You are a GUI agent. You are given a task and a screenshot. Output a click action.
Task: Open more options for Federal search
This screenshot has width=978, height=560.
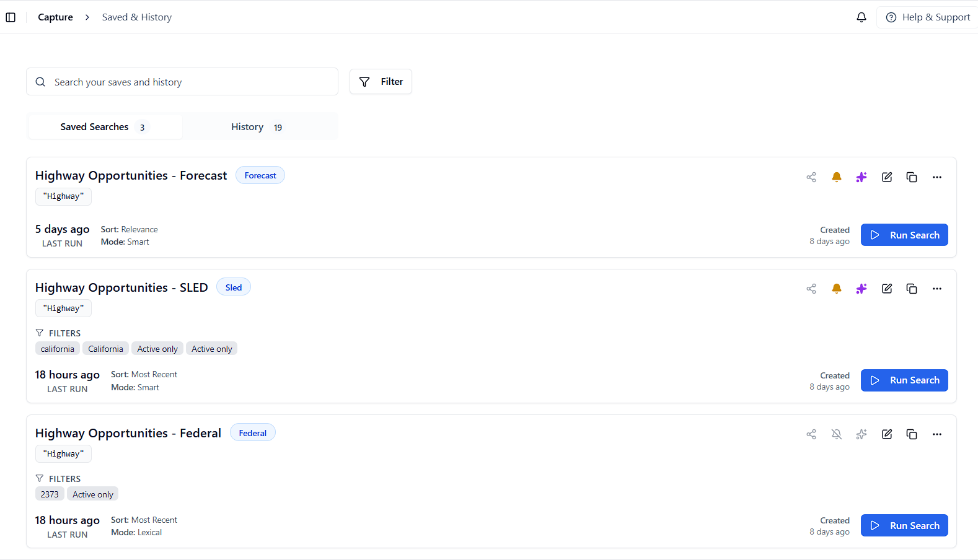click(x=937, y=434)
